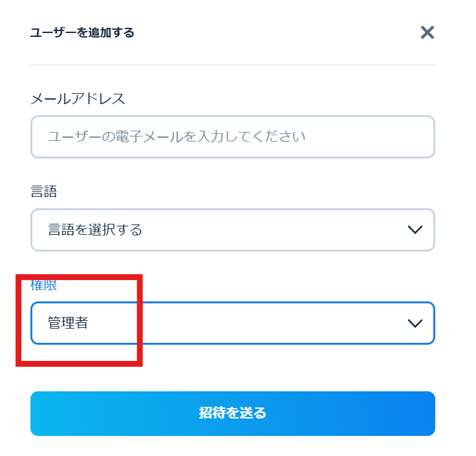Focus the email placeholder text box
Screen dimensions: 476x456
coord(232,136)
